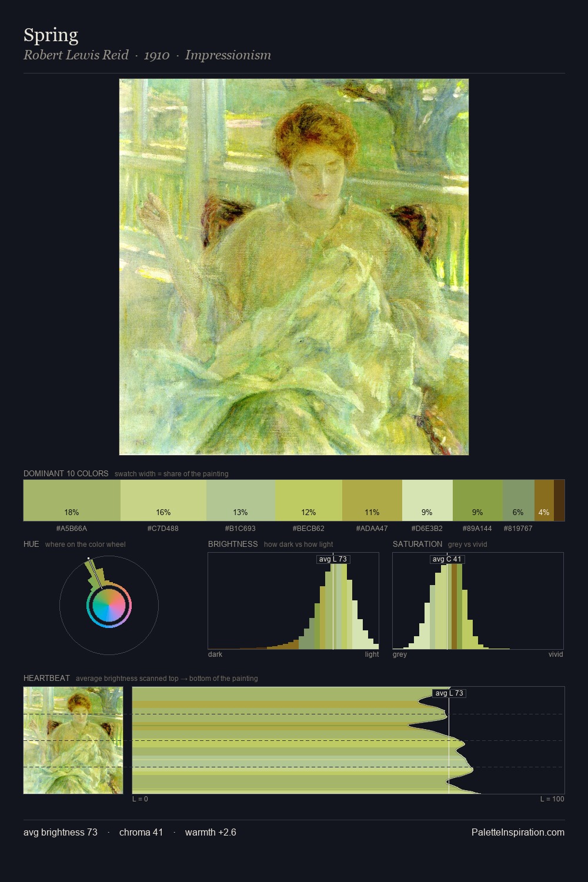Click the 'vivid' axis label under Saturation

click(556, 654)
